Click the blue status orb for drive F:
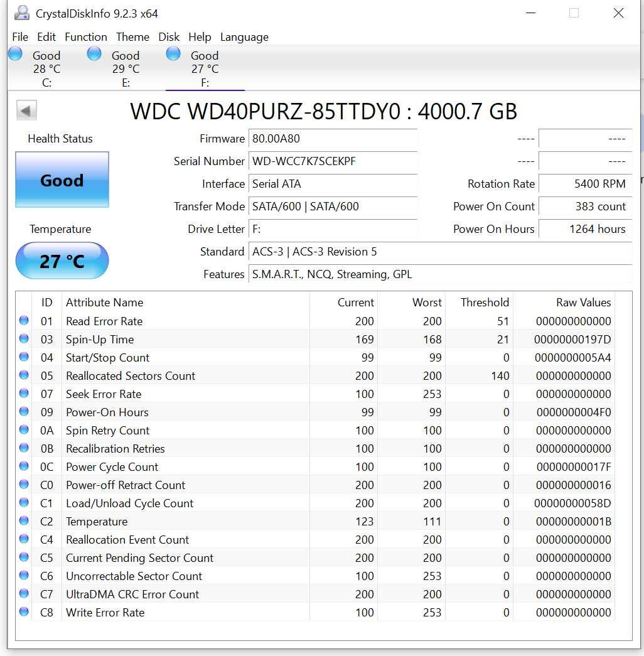Viewport: 644px width, 656px height. (173, 54)
